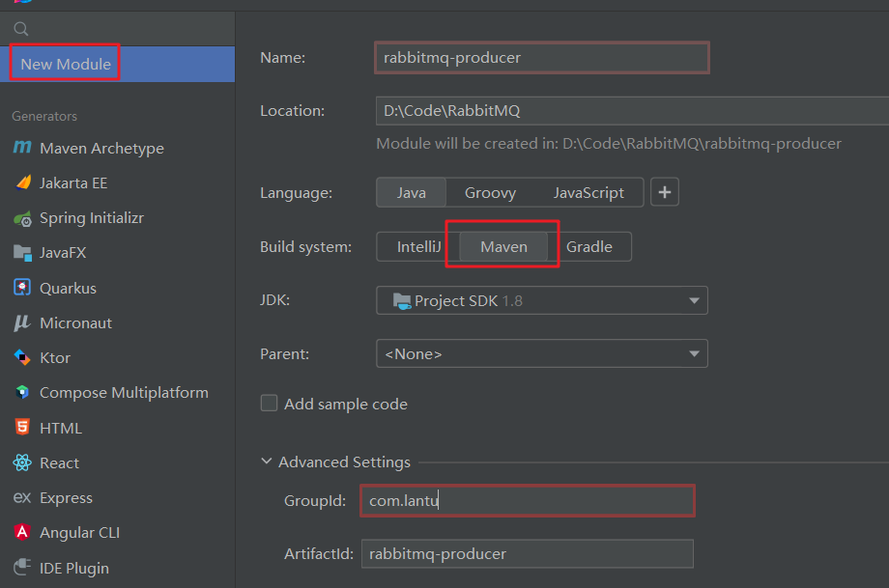Click the Project SDK folder icon
The image size is (889, 588).
click(402, 301)
